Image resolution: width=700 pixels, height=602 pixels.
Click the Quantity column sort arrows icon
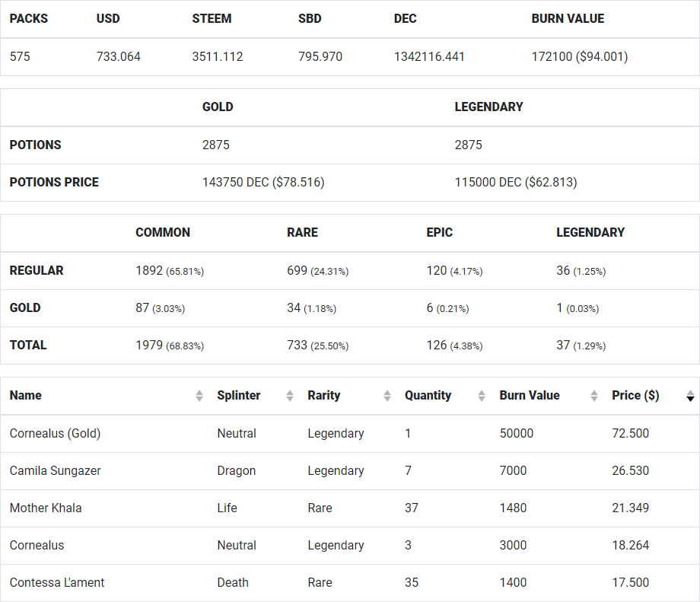481,396
